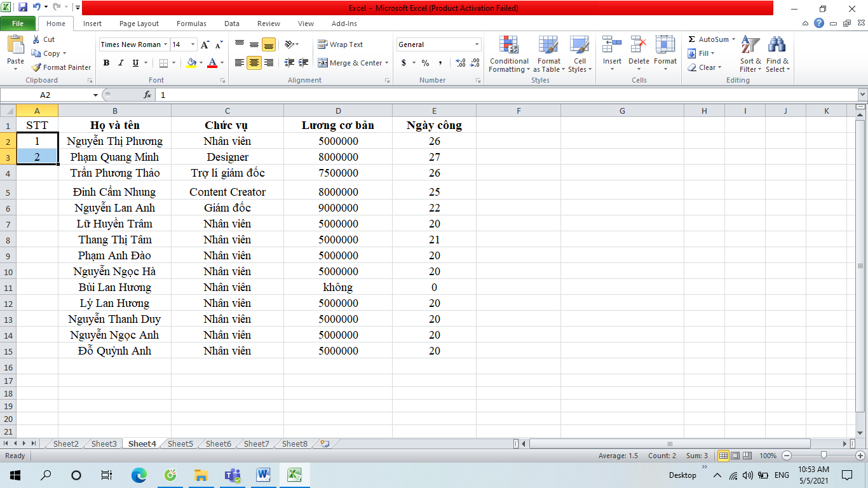Image resolution: width=868 pixels, height=488 pixels.
Task: Click the Wrap Text button
Action: pyautogui.click(x=340, y=44)
